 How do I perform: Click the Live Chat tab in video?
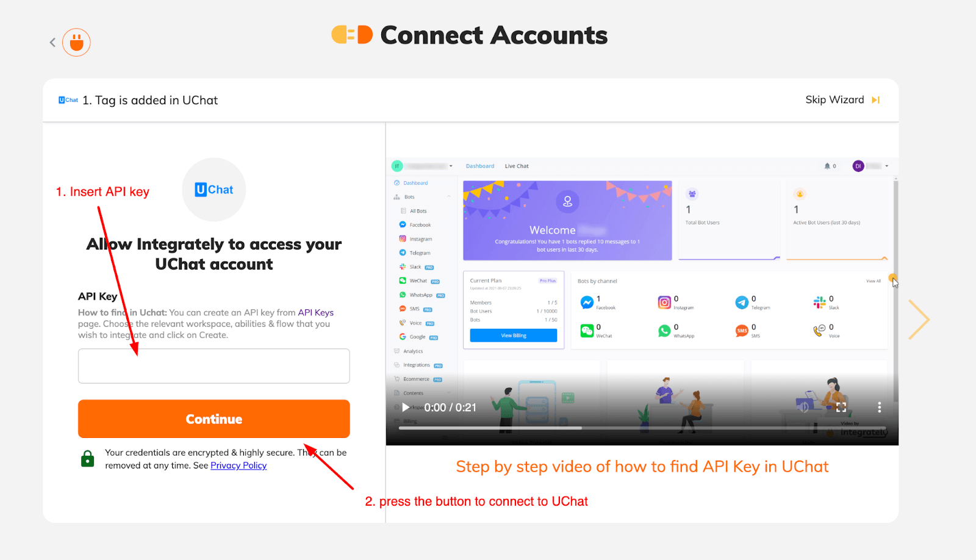517,166
